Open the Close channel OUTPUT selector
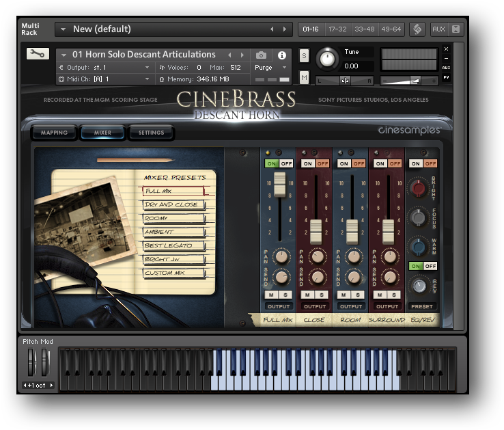This screenshot has width=504, height=430. tap(315, 306)
